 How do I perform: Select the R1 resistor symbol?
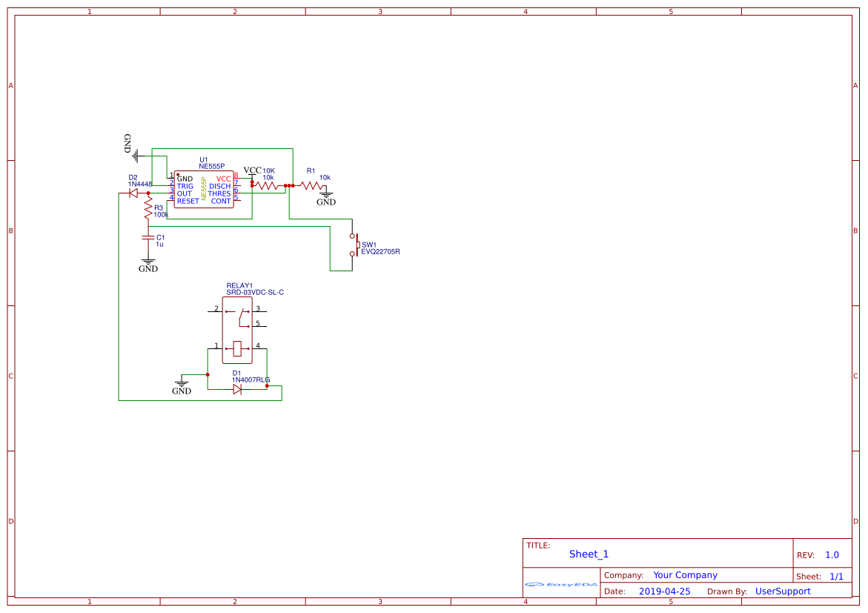coord(311,185)
